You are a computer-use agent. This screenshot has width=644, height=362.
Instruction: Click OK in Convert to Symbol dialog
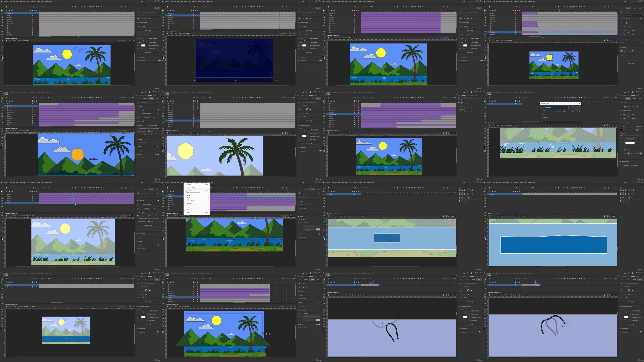point(576,107)
